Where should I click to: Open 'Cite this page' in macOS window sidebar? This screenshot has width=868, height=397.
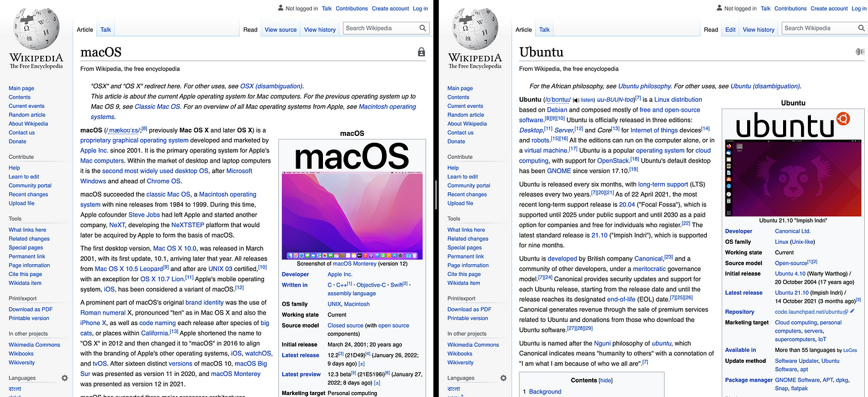[x=25, y=274]
